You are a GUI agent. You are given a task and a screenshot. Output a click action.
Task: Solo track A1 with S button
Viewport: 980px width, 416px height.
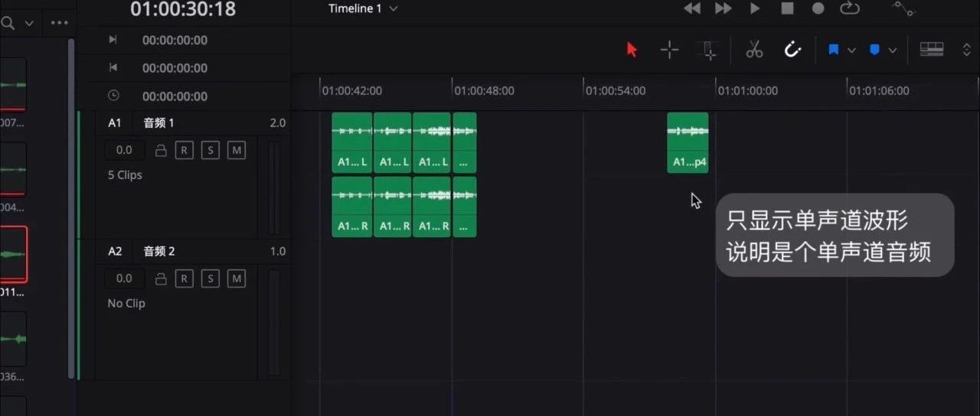point(211,151)
